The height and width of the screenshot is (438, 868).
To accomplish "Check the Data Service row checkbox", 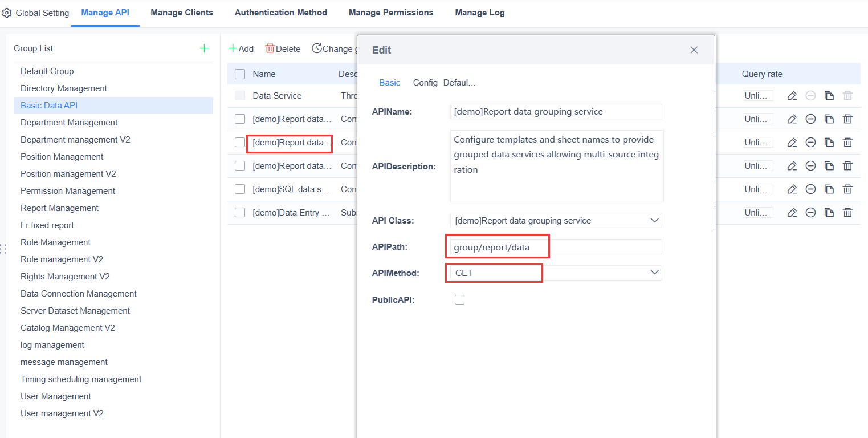I will point(239,95).
